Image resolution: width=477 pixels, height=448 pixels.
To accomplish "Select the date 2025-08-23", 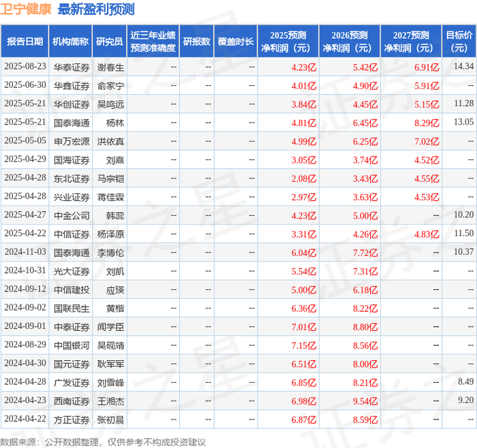I will coord(25,67).
